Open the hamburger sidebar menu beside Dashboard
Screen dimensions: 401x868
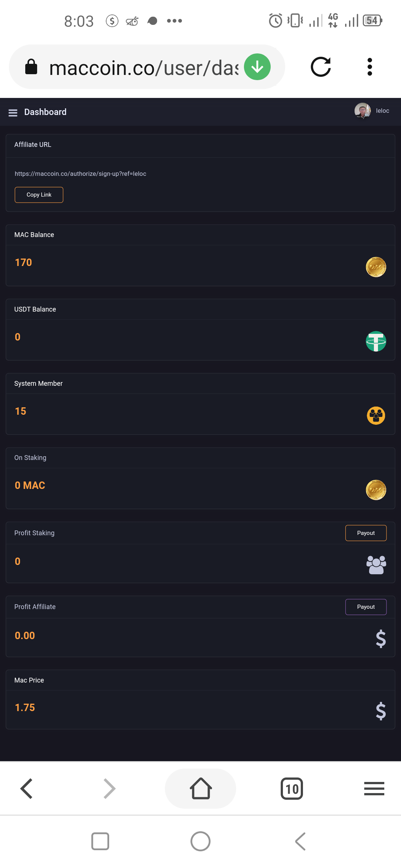[13, 113]
